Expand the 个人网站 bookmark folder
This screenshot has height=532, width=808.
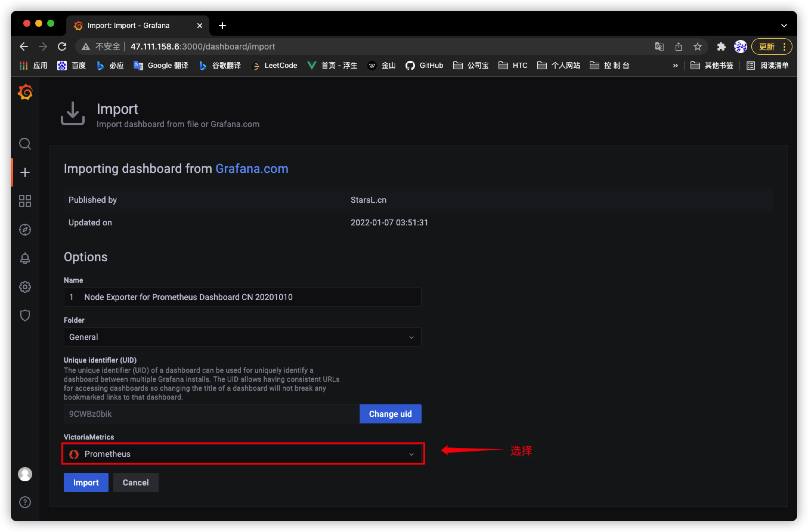[558, 66]
